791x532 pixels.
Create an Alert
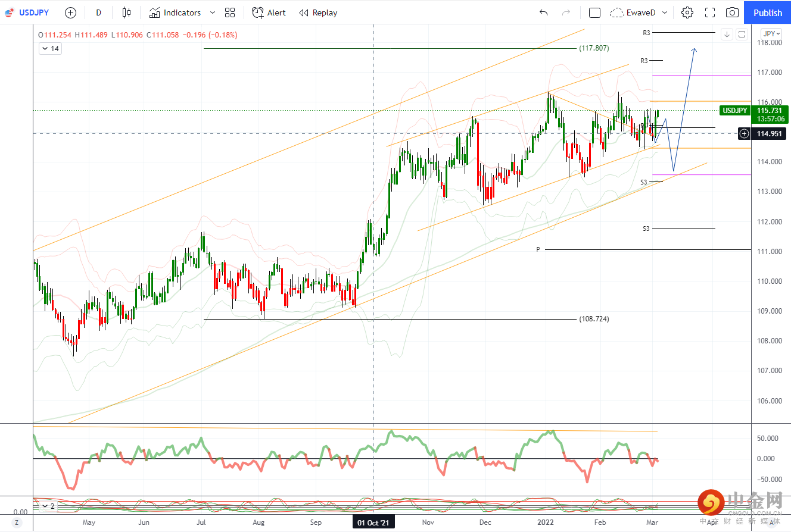click(269, 12)
